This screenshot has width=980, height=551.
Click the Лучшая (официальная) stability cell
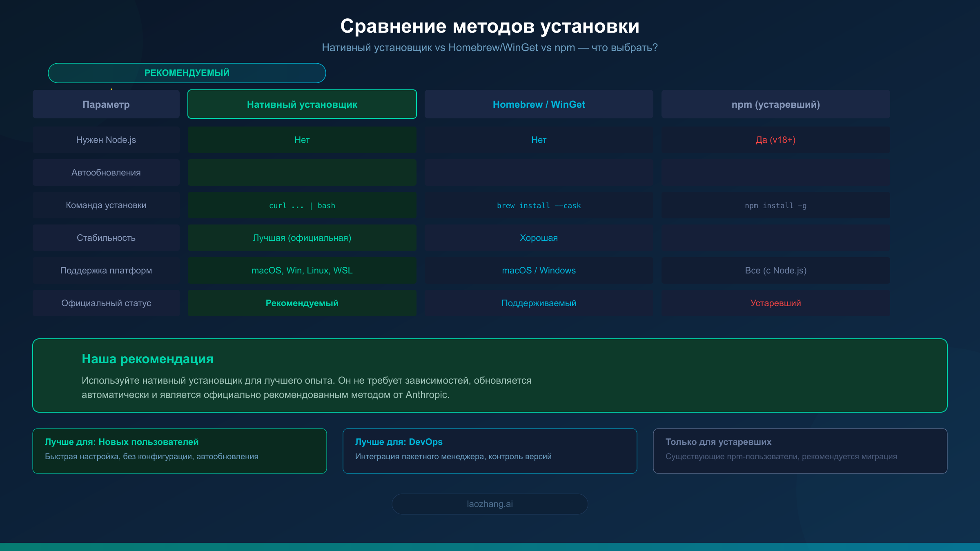pyautogui.click(x=302, y=238)
